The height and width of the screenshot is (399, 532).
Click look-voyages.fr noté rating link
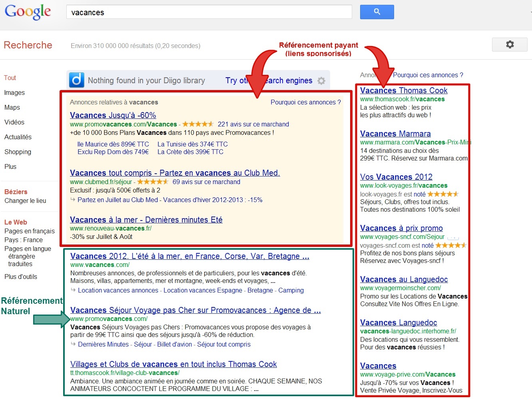click(419, 194)
